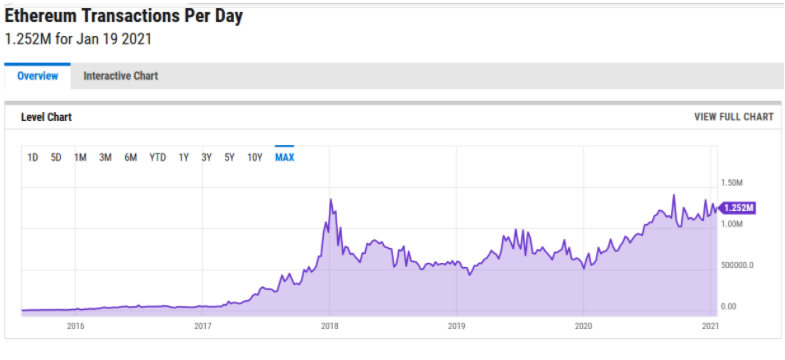Pick the 1Y time range
The width and height of the screenshot is (785, 360).
[184, 157]
